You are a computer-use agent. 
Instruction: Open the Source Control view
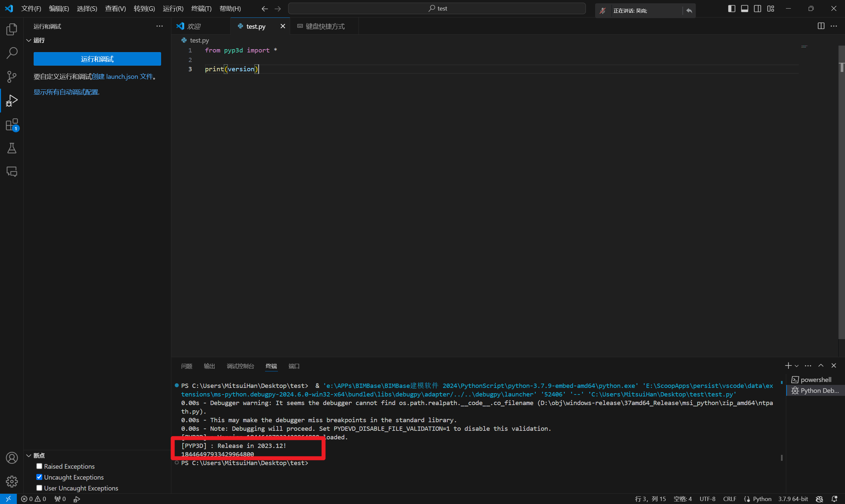(12, 77)
